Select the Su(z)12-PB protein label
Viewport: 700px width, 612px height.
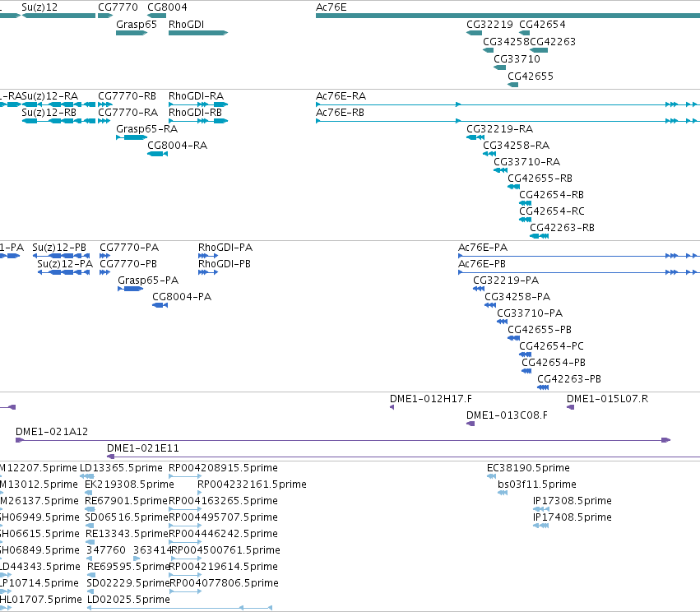(59, 248)
